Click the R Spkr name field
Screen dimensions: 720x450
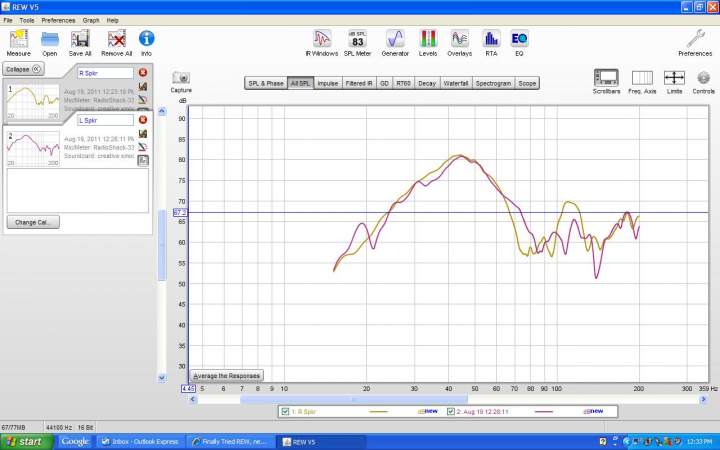(x=105, y=73)
